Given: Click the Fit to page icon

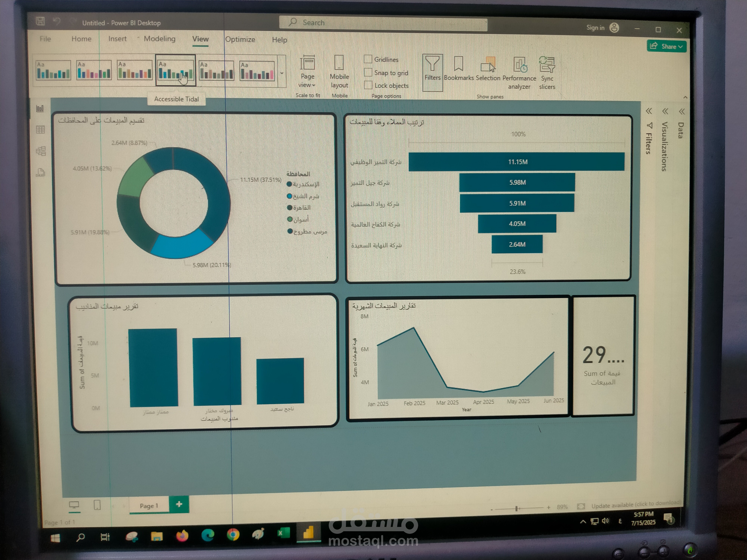Looking at the screenshot, I should click(x=581, y=506).
